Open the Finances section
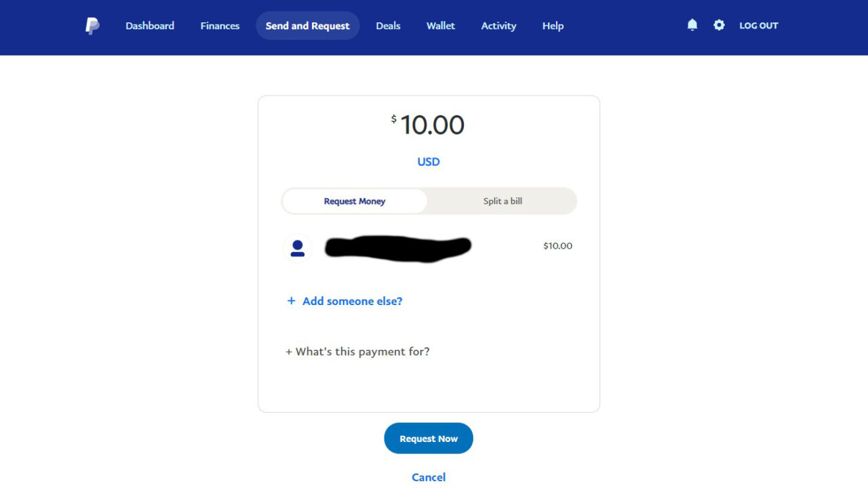The image size is (868, 488). 219,25
